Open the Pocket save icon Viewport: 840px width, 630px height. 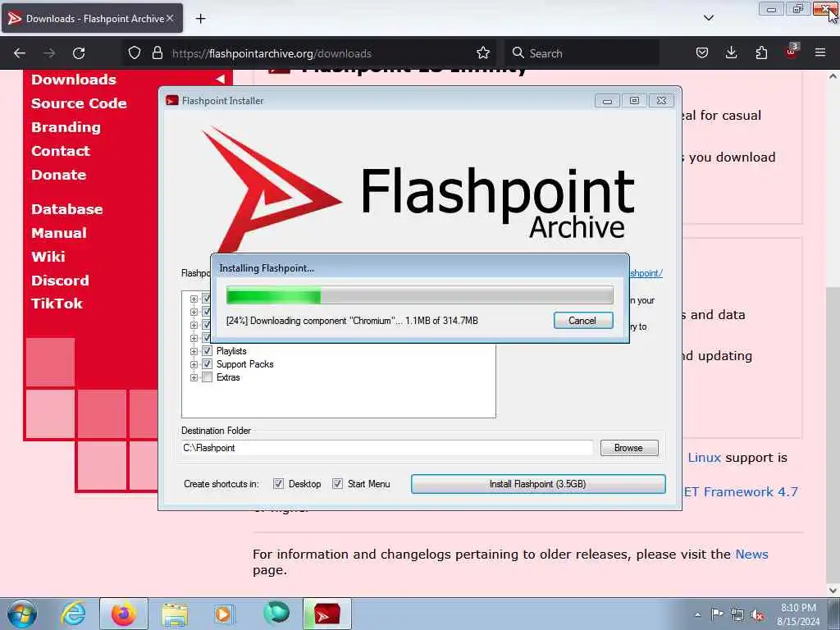702,53
